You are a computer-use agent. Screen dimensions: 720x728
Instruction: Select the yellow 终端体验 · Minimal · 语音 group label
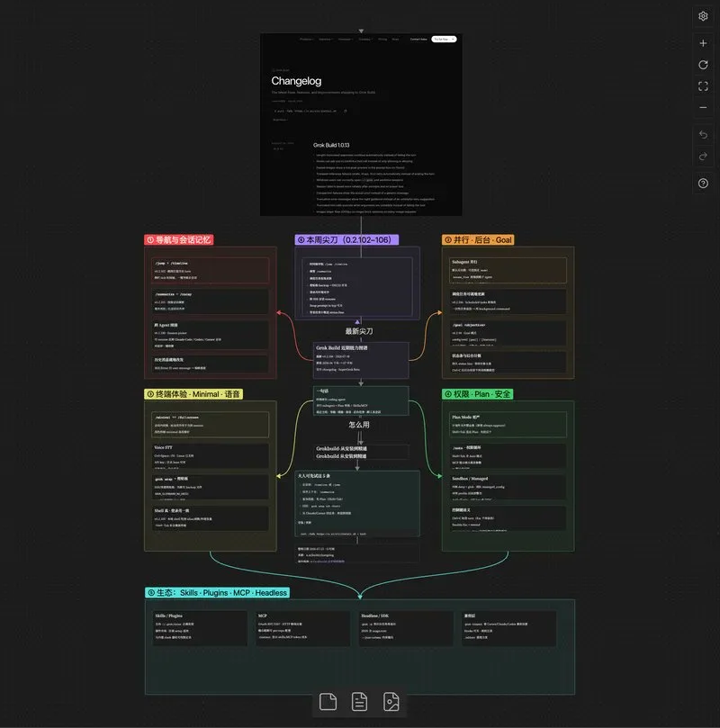pos(193,394)
